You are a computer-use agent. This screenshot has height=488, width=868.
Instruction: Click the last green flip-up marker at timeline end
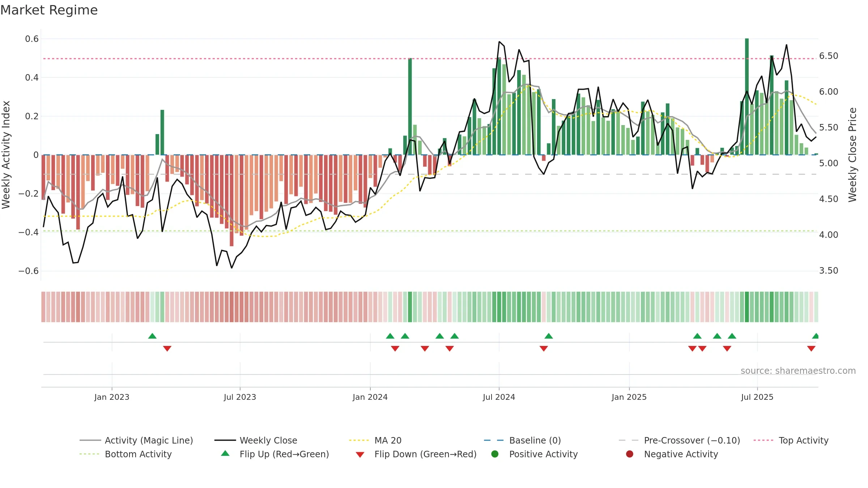point(815,336)
